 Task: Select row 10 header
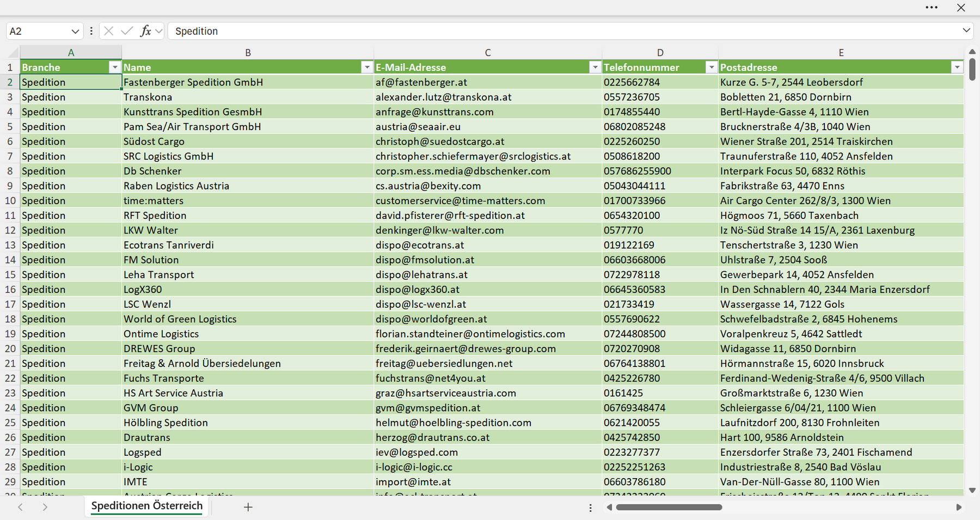[10, 200]
